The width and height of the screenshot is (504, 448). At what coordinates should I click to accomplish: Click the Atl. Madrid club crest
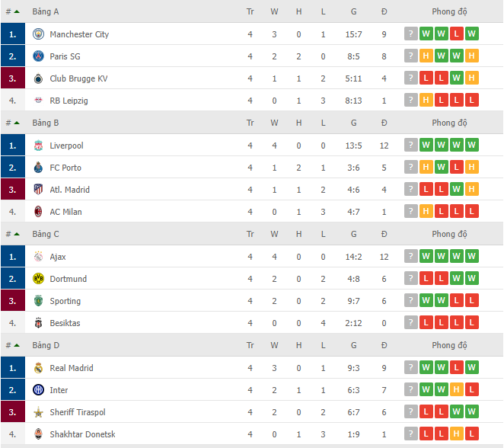coord(38,190)
